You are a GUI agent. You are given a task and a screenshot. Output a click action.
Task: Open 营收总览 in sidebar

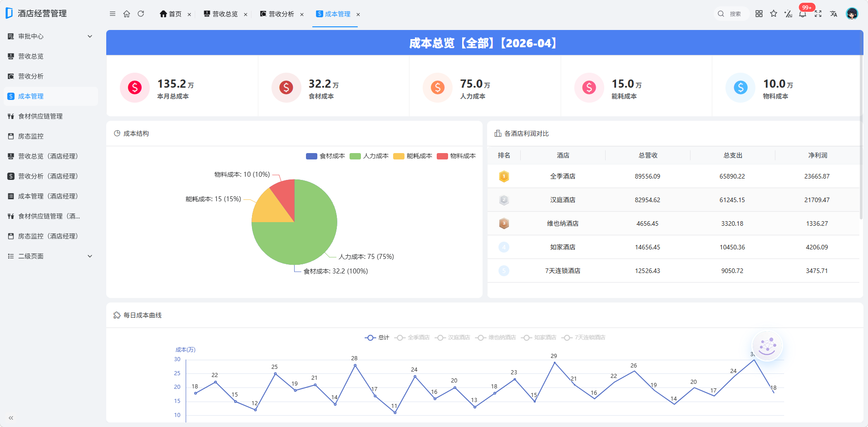(x=50, y=56)
